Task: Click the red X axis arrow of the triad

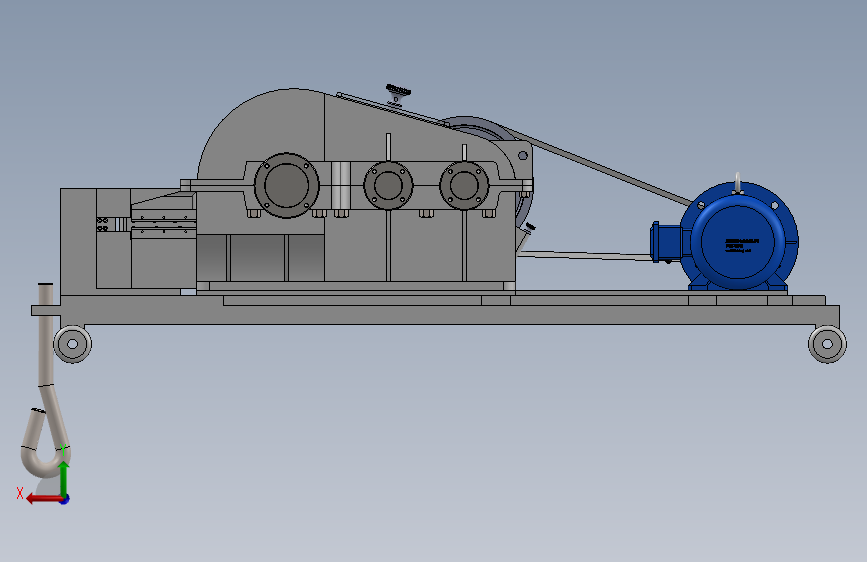Action: pyautogui.click(x=43, y=499)
